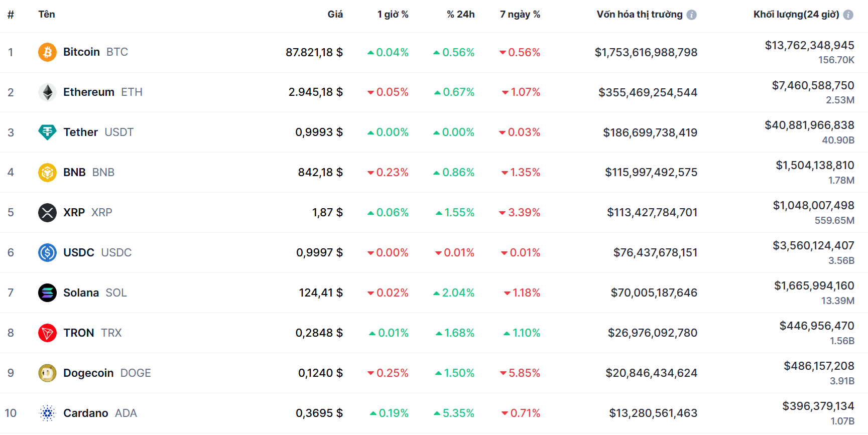Open the Solana coin page link

point(95,293)
